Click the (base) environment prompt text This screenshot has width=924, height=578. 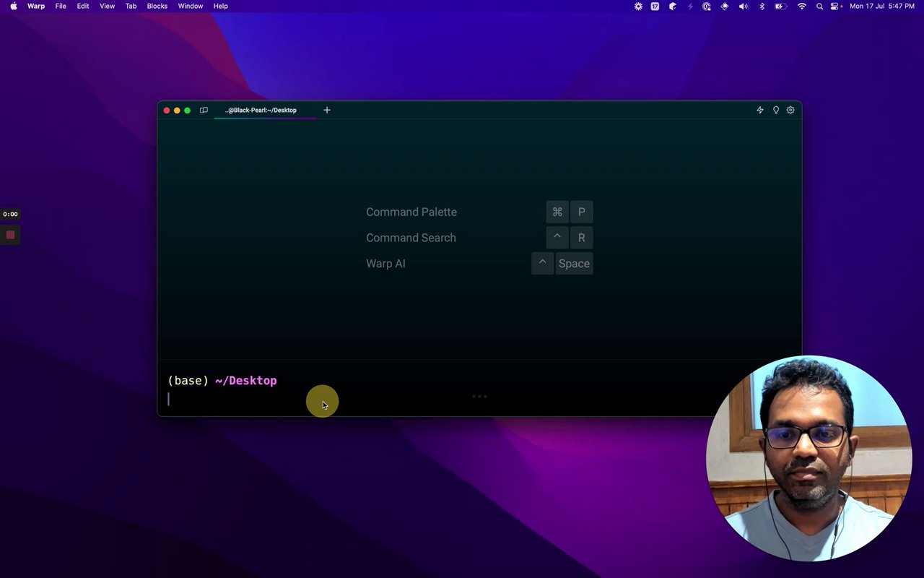(188, 381)
